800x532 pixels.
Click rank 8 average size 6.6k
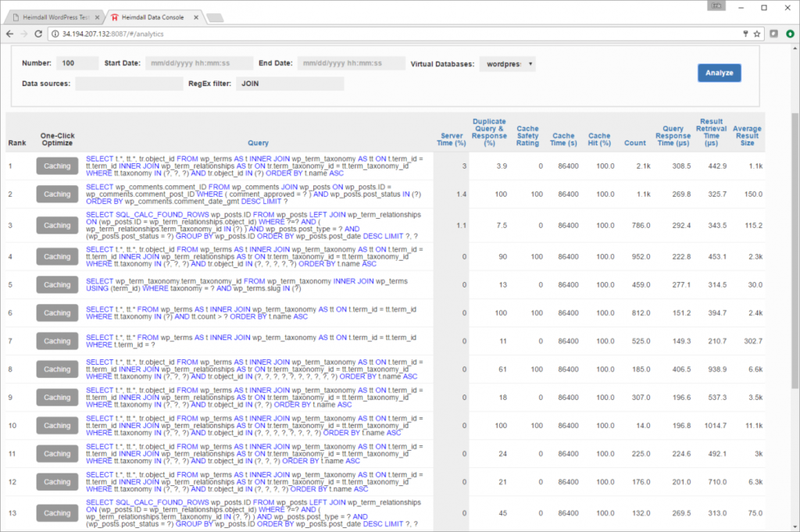click(x=755, y=369)
